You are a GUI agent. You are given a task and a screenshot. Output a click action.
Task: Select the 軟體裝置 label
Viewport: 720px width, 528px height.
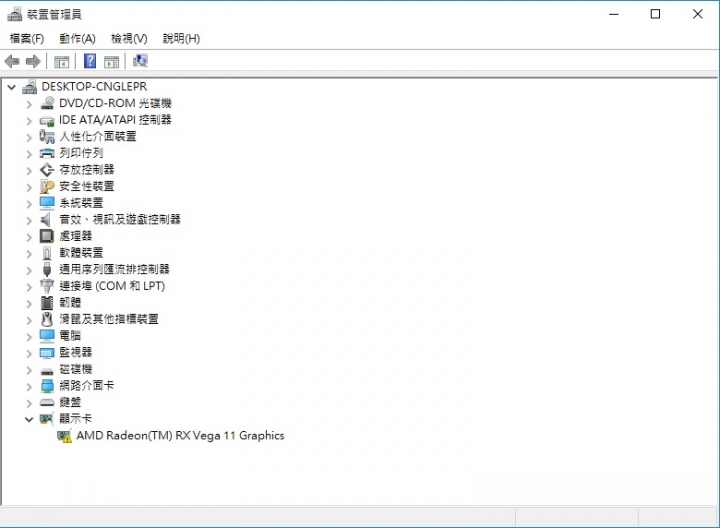click(81, 253)
